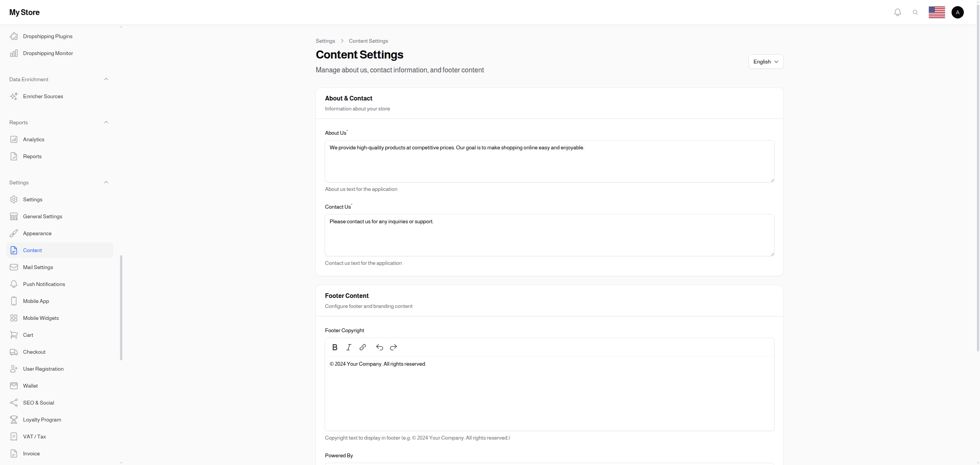The height and width of the screenshot is (465, 980).
Task: Open Push Notifications settings
Action: (x=43, y=284)
